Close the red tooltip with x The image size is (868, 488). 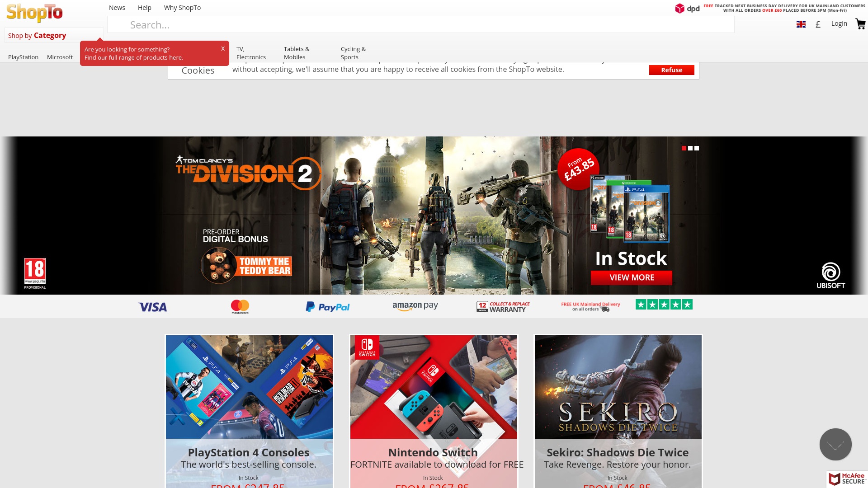click(223, 48)
